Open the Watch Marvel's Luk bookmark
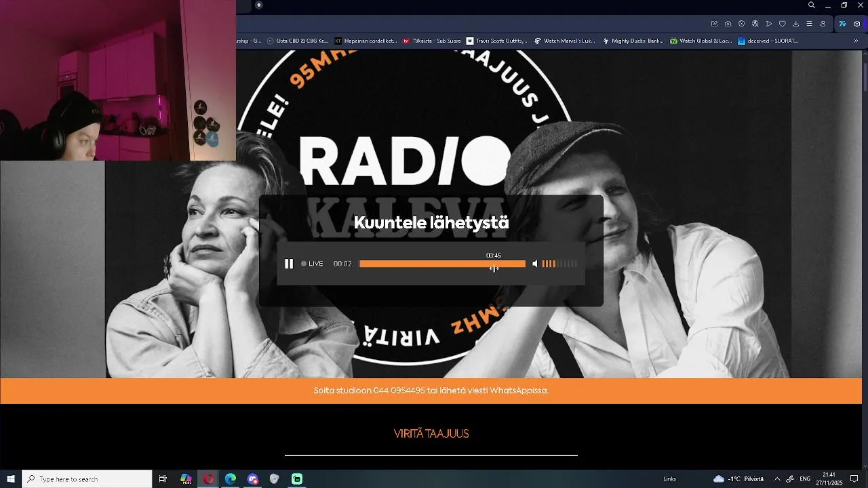 565,41
